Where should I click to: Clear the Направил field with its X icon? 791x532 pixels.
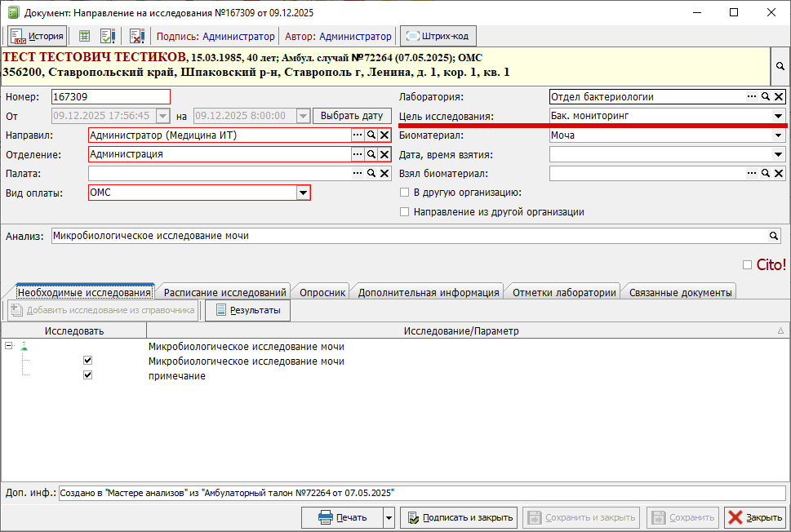384,135
